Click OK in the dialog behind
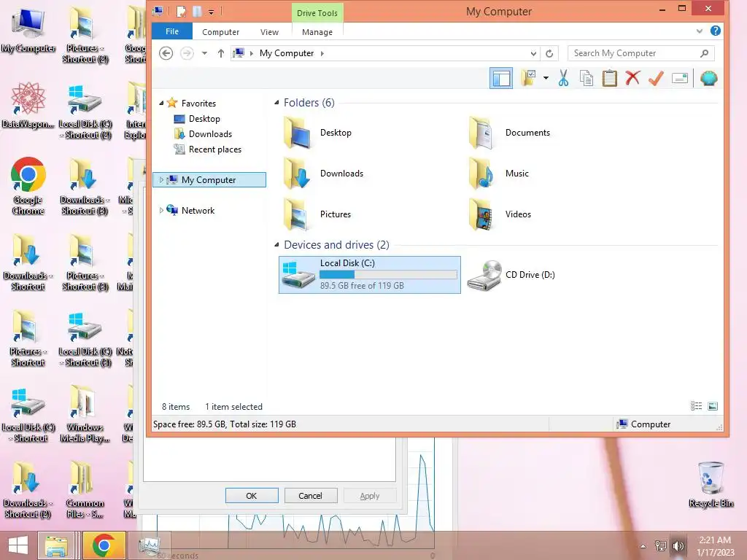747x560 pixels. [x=252, y=496]
